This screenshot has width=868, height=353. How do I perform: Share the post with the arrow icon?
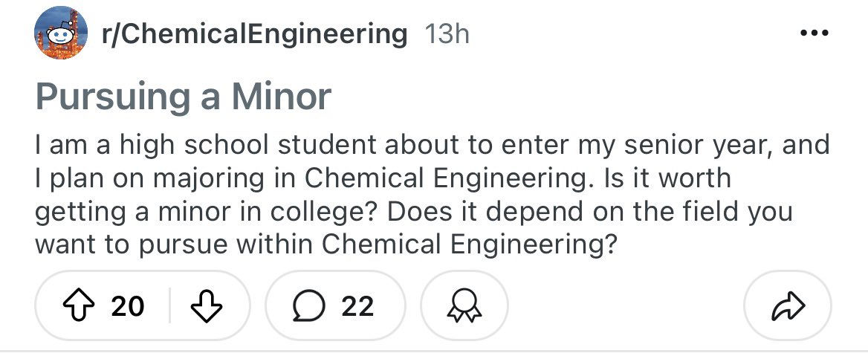click(x=788, y=305)
